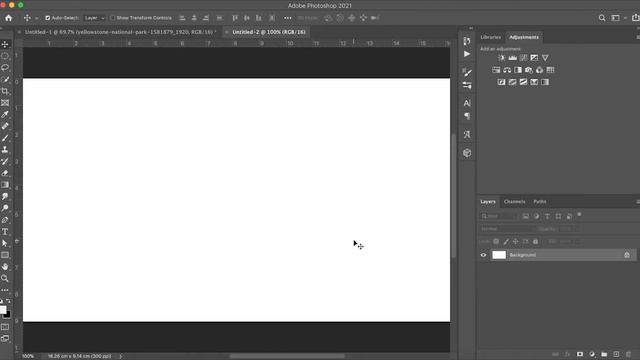640x360 pixels.
Task: Select the Path Selection tool
Action: coord(5,243)
